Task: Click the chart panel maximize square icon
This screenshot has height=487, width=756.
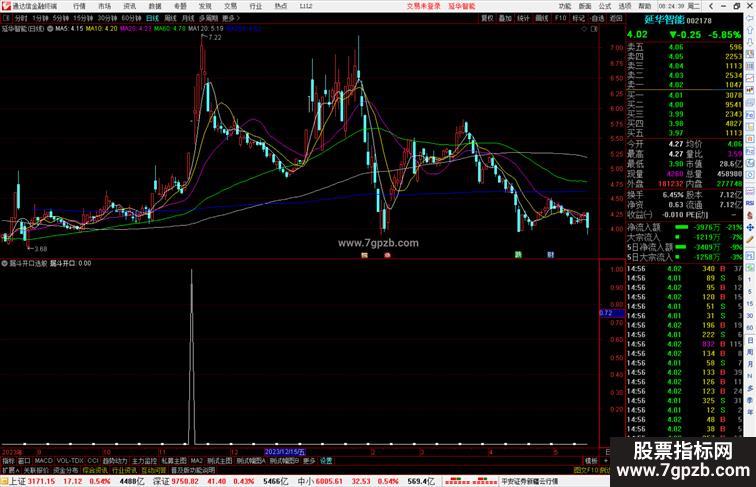Action: [594, 29]
